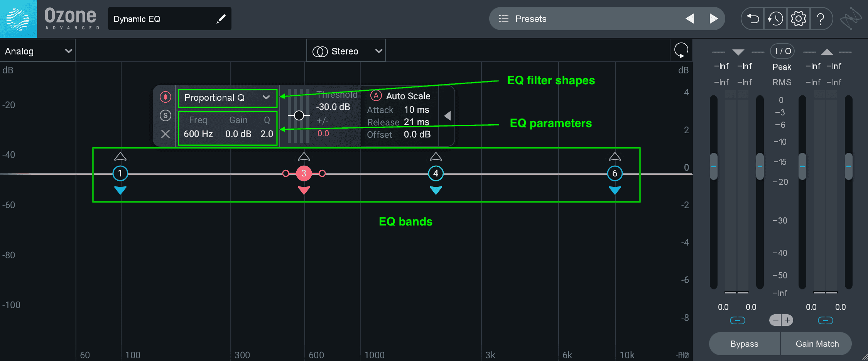Click the 600 Hz frequency value
This screenshot has height=361, width=868.
click(x=198, y=134)
